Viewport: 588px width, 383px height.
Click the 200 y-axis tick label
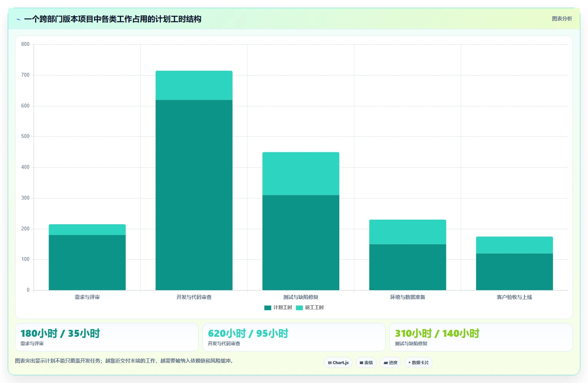click(x=25, y=229)
